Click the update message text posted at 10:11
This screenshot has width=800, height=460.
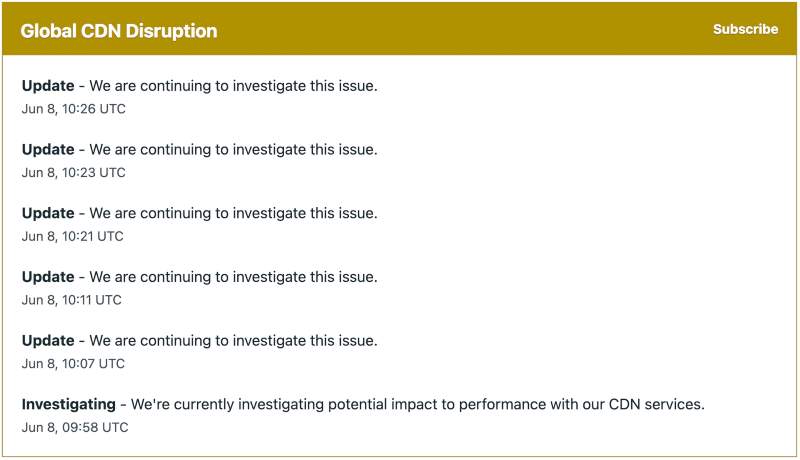point(234,277)
